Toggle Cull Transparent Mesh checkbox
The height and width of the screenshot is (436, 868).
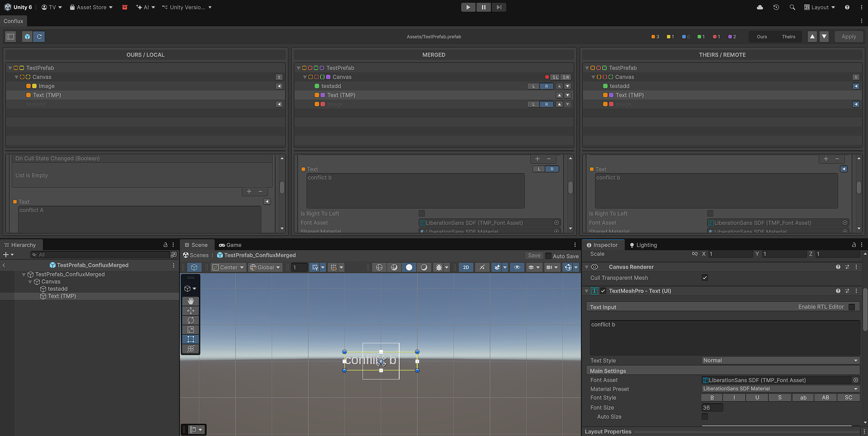coord(705,278)
